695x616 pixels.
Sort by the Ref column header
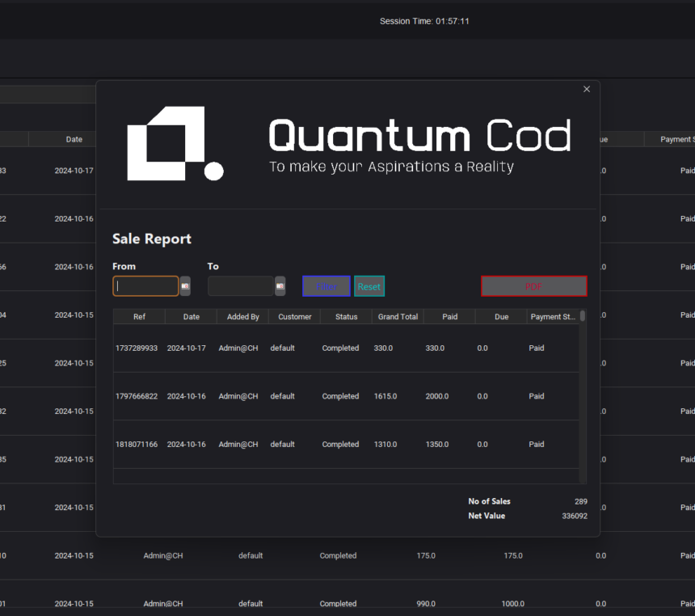pyautogui.click(x=139, y=317)
